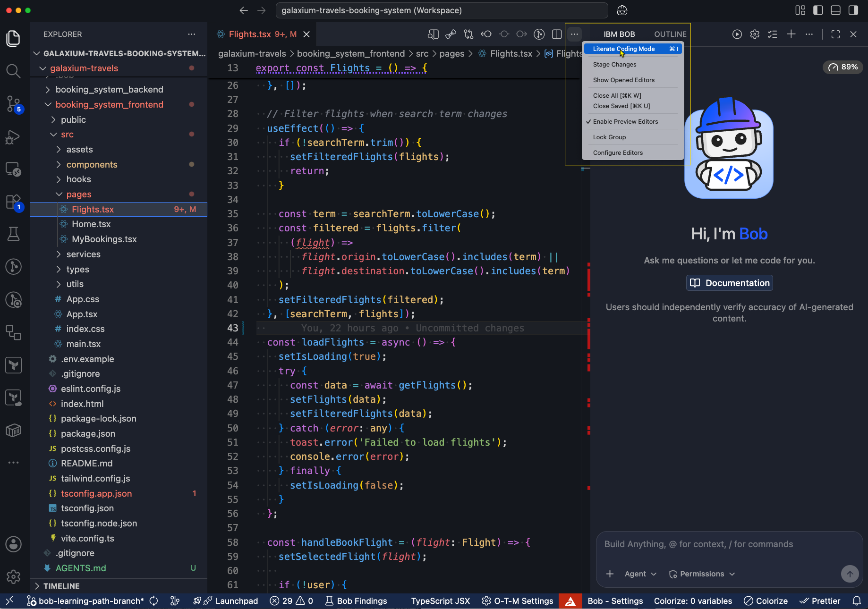Screen dimensions: 868x609
Task: Toggle Enable Preview Editors menu option
Action: pos(633,122)
